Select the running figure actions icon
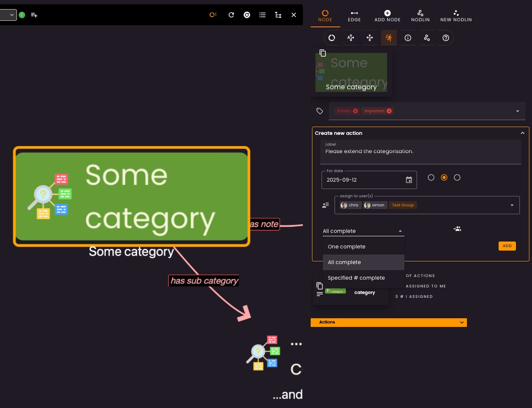 (389, 38)
